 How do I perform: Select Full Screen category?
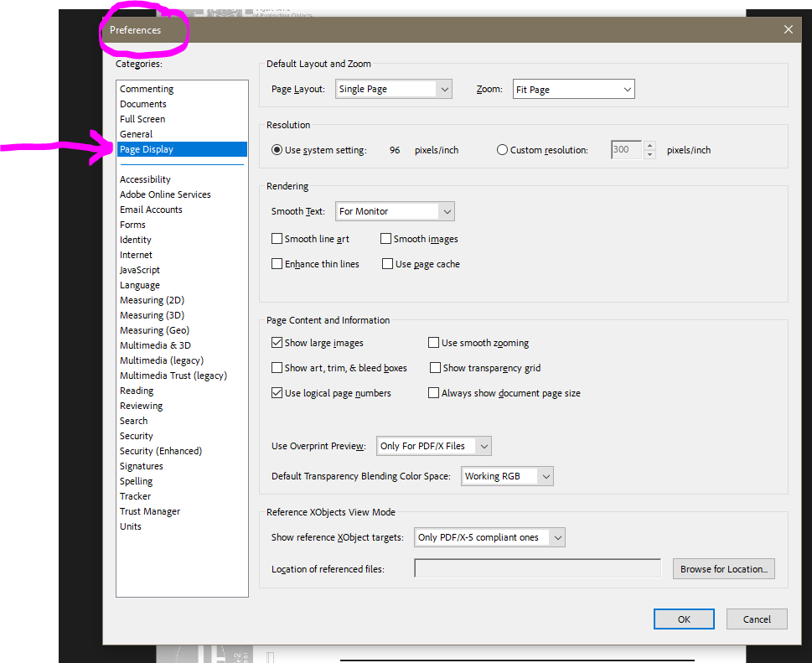tap(142, 119)
